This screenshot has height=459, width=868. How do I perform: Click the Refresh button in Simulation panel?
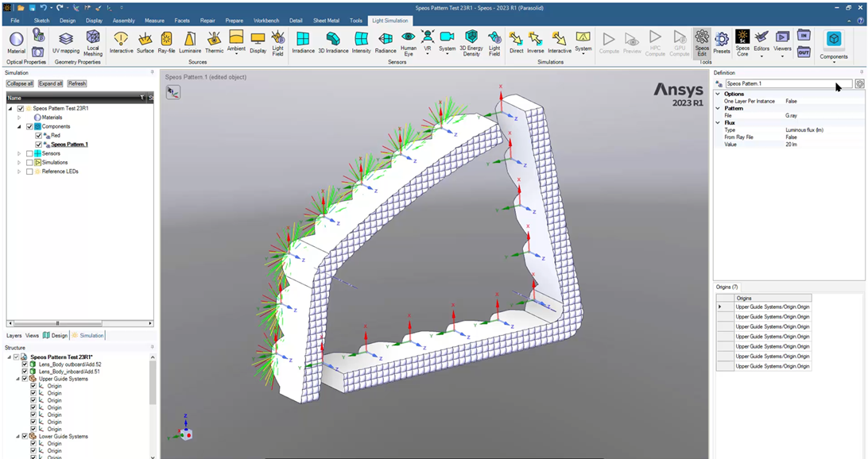pyautogui.click(x=76, y=83)
